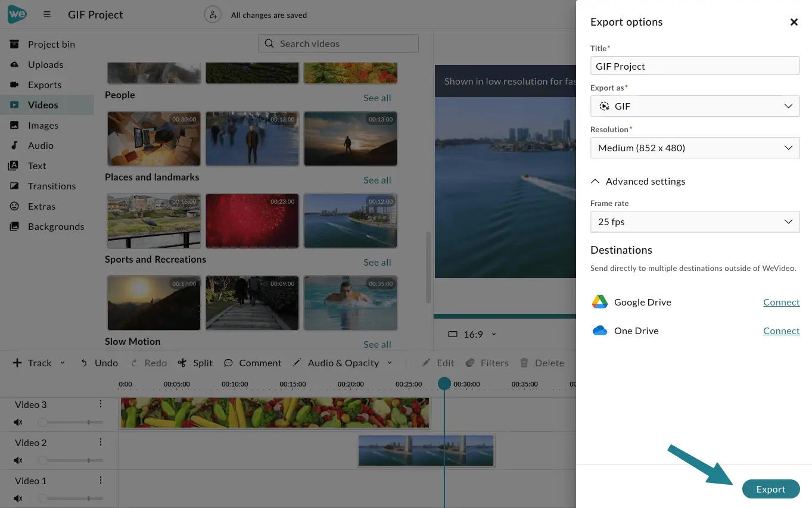This screenshot has height=508, width=812.
Task: Click the Delete trash icon
Action: (524, 363)
